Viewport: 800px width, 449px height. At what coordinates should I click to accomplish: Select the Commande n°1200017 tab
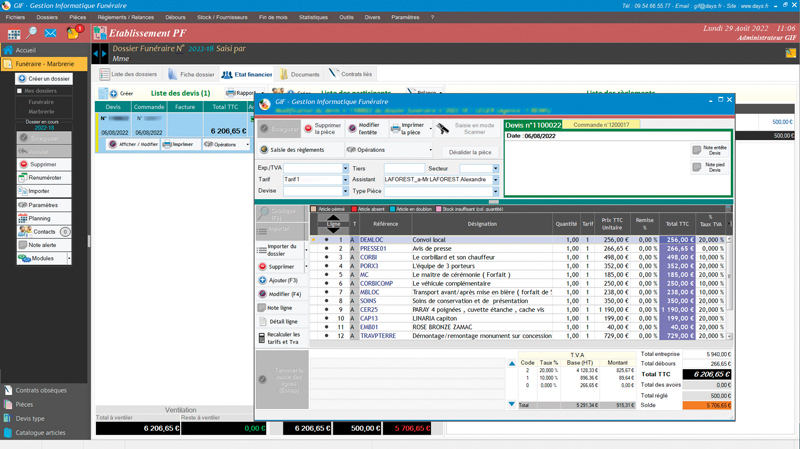(601, 124)
